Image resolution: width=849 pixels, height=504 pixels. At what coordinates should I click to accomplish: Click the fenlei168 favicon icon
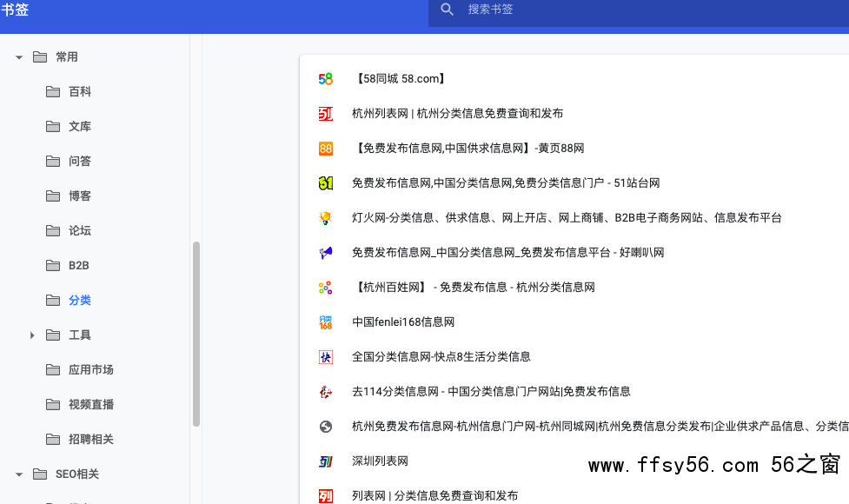coord(325,322)
